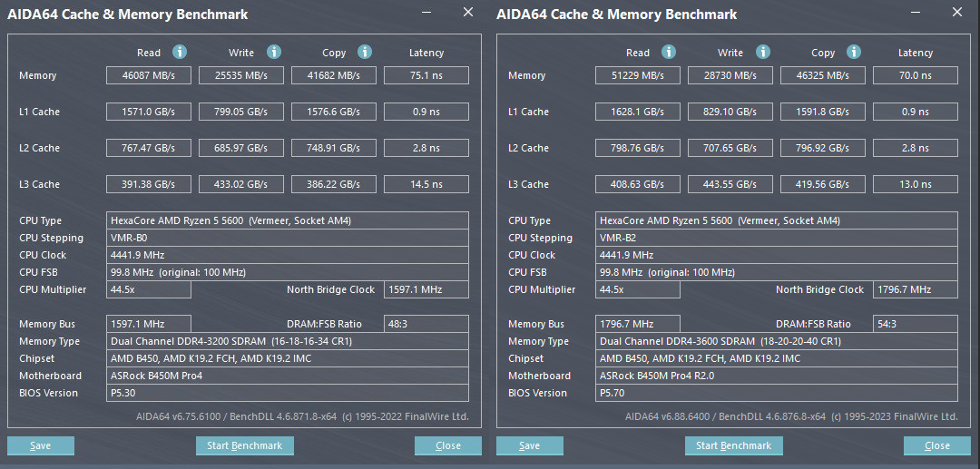Click the Write info icon in DDR4-3600 window
The height and width of the screenshot is (469, 980).
pos(763,53)
